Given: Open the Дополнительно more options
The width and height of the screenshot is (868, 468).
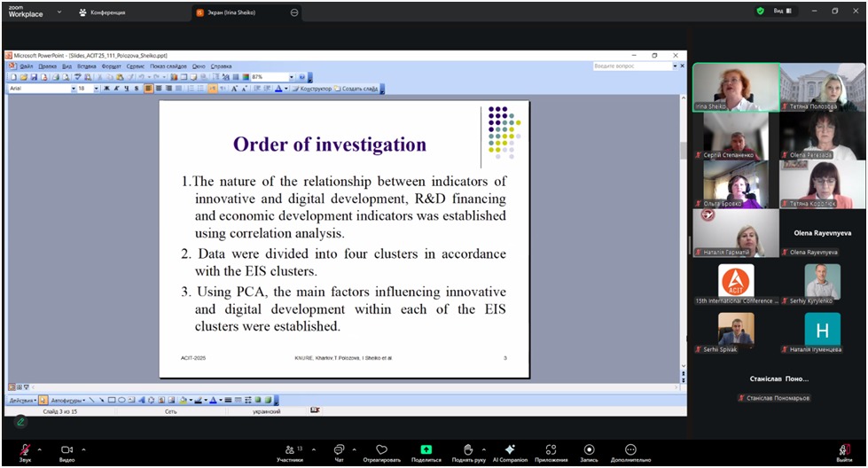Looking at the screenshot, I should click(x=630, y=450).
